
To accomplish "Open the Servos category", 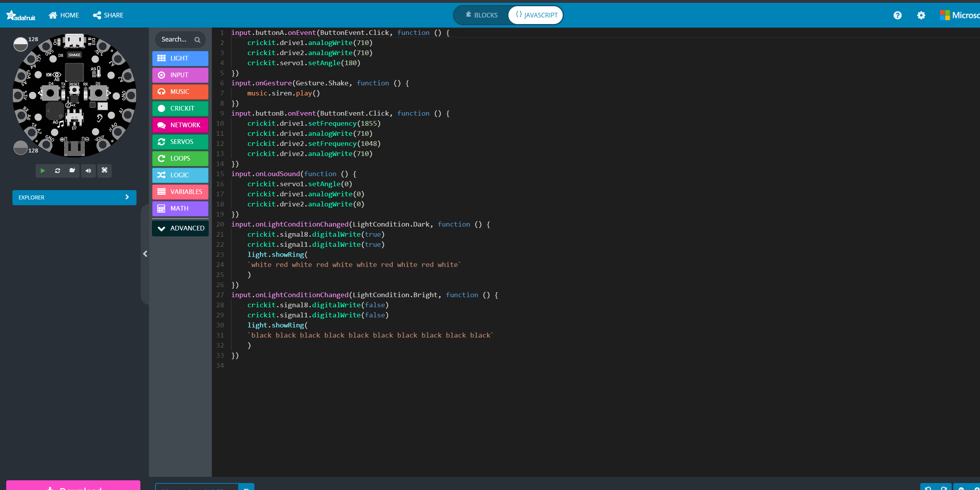I will pyautogui.click(x=180, y=142).
